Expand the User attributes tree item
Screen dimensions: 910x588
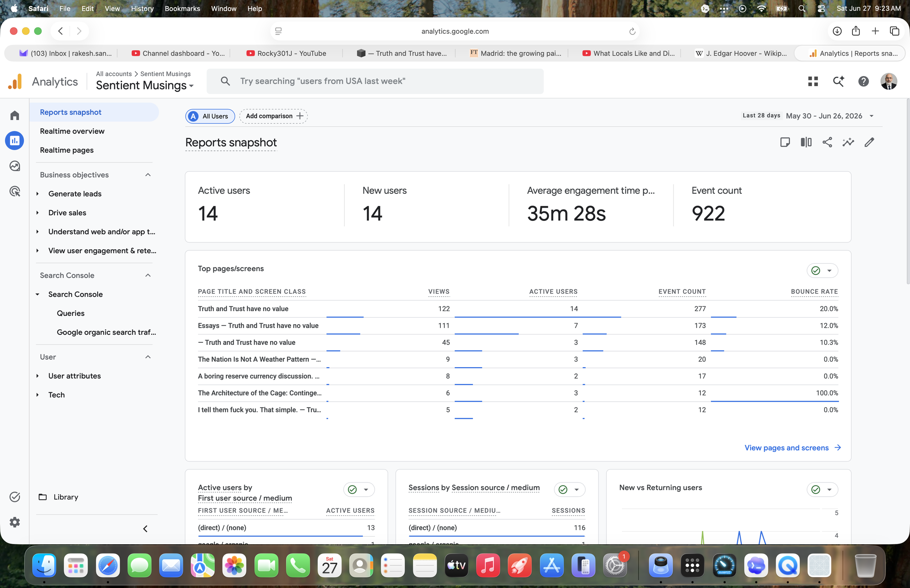click(37, 376)
